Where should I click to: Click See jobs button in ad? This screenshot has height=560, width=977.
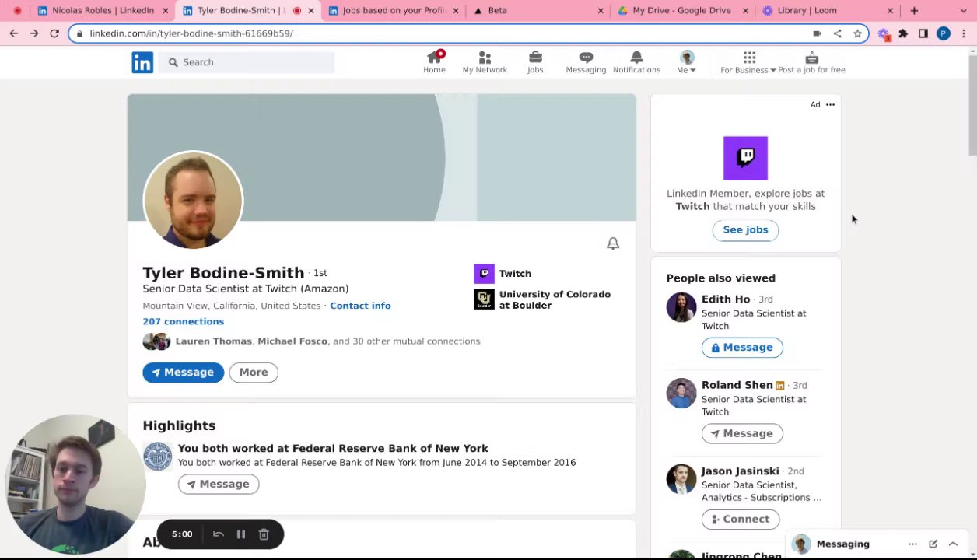745,229
